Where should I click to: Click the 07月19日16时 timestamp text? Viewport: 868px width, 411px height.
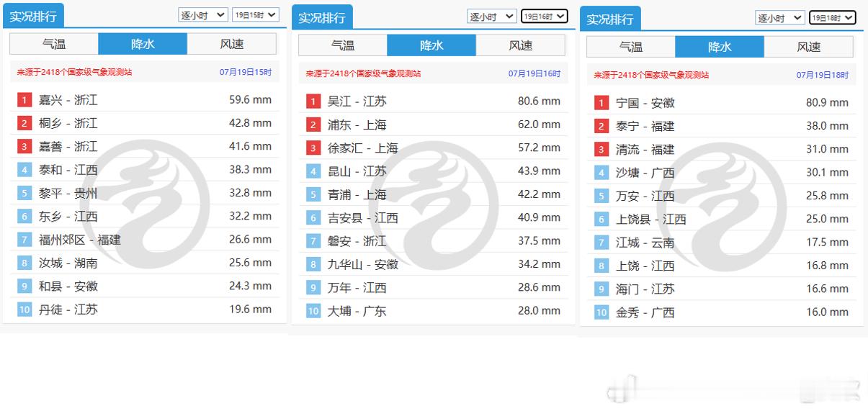(534, 73)
